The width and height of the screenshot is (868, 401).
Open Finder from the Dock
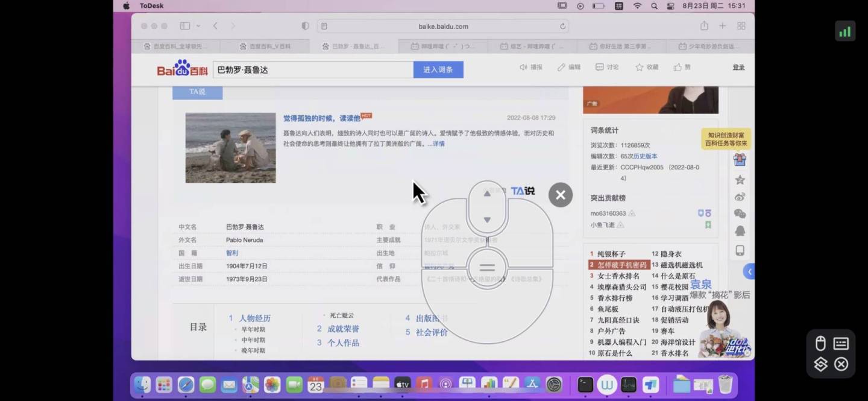coord(142,384)
